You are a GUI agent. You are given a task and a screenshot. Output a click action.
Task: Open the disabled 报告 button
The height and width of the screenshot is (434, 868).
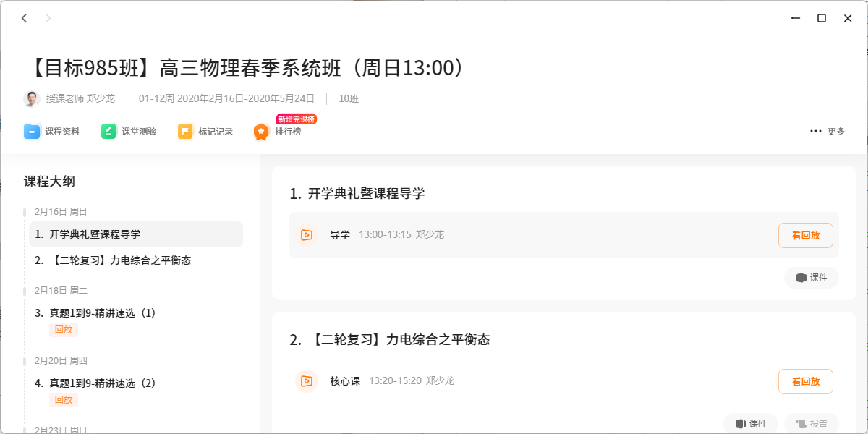point(812,424)
